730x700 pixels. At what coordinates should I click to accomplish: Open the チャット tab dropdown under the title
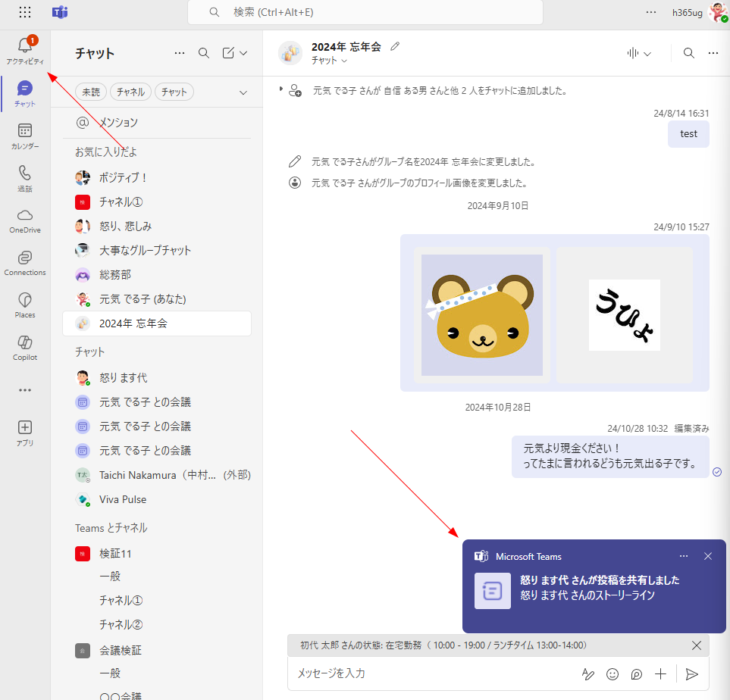[329, 61]
